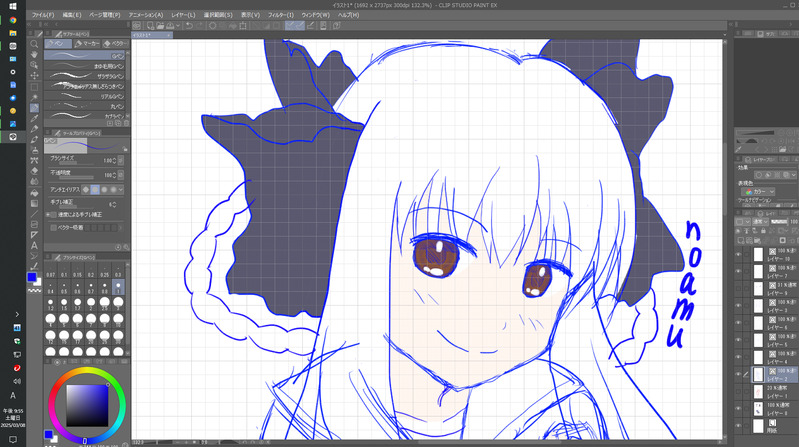This screenshot has height=447, width=799.
Task: Open the 編集(E) menu
Action: click(x=71, y=15)
